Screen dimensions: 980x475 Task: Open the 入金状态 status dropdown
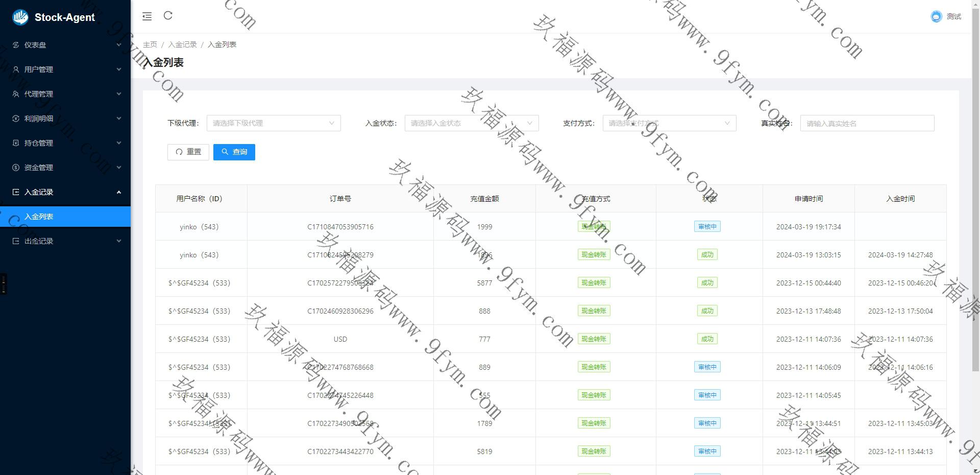[x=471, y=123]
